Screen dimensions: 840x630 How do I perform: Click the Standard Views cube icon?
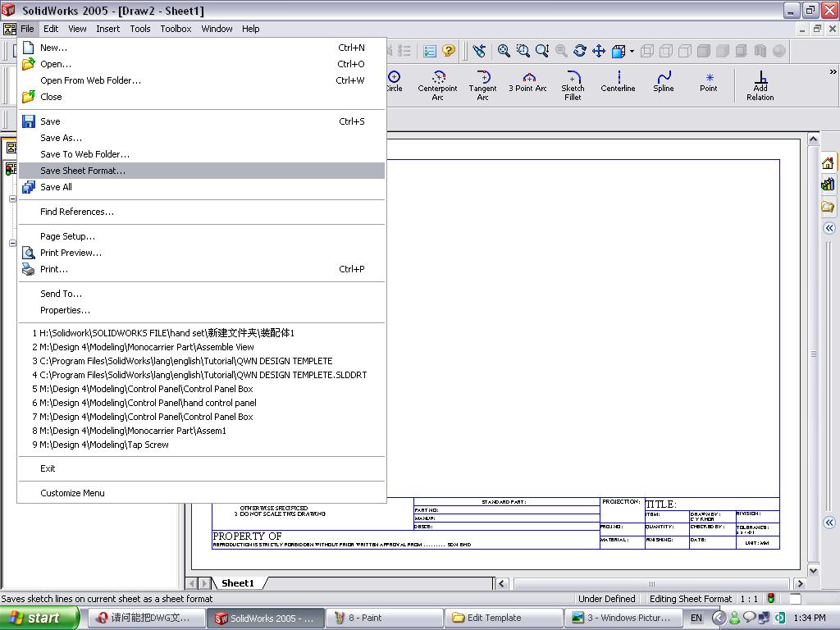pyautogui.click(x=619, y=51)
